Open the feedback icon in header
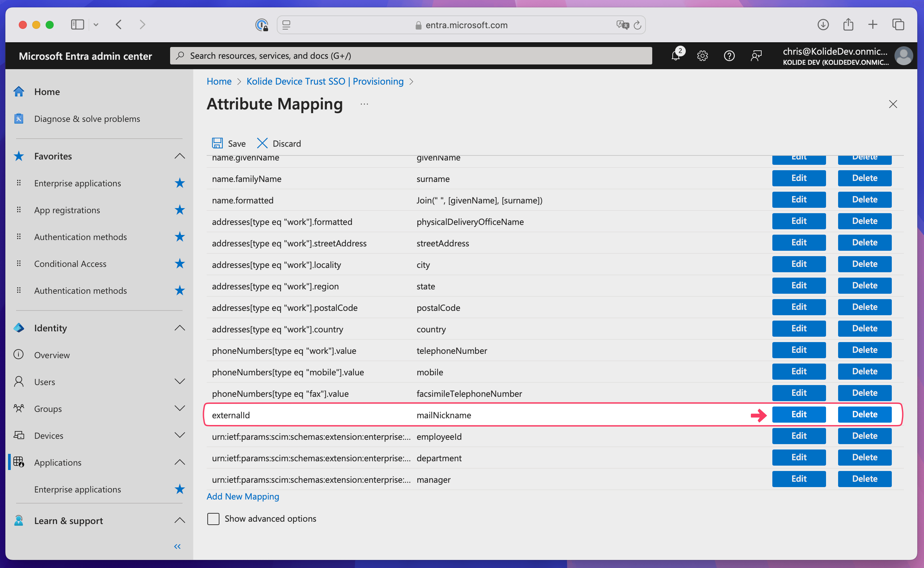The image size is (924, 568). 756,56
